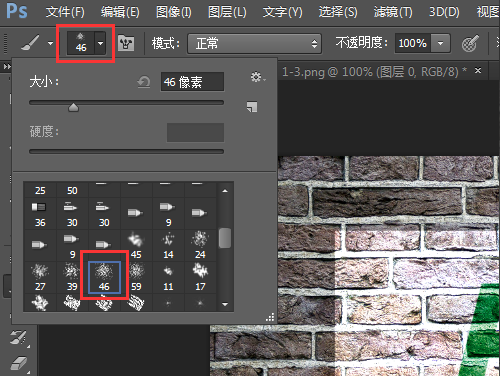This screenshot has width=500, height=376.
Task: Select the spatter brush labeled 59
Action: (136, 278)
